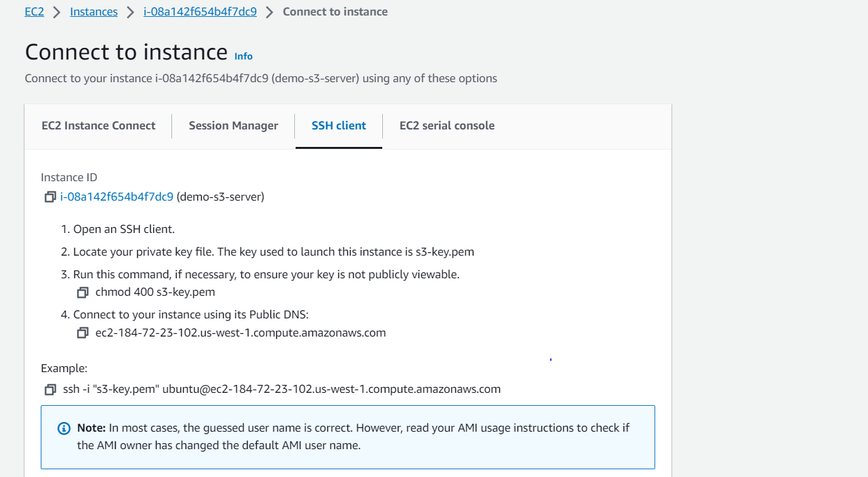The image size is (868, 477).
Task: Click the Info link beside the heading
Action: (243, 56)
